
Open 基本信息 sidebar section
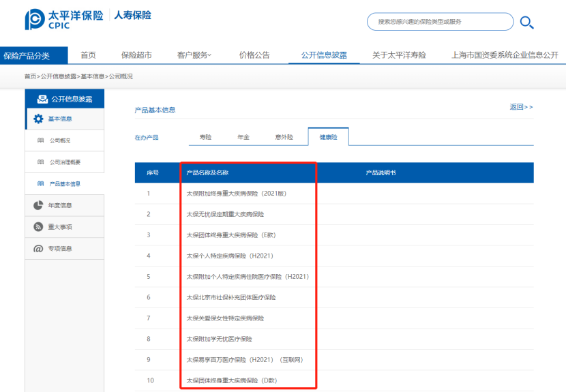tap(65, 119)
